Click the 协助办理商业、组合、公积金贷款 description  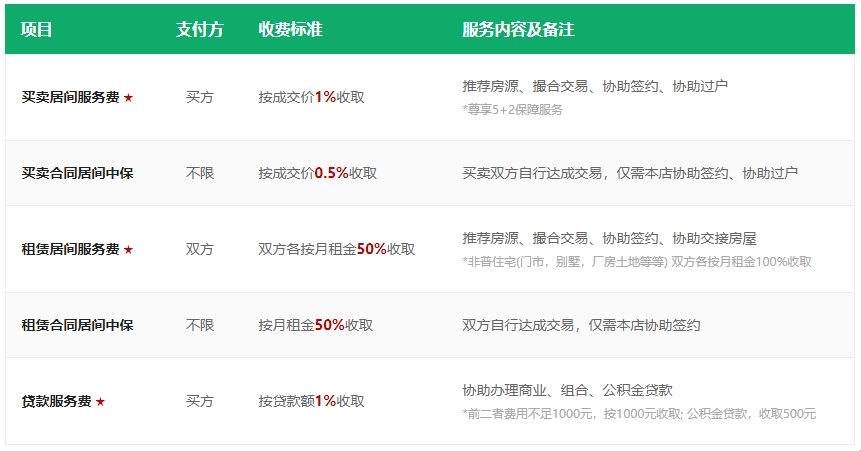(574, 390)
